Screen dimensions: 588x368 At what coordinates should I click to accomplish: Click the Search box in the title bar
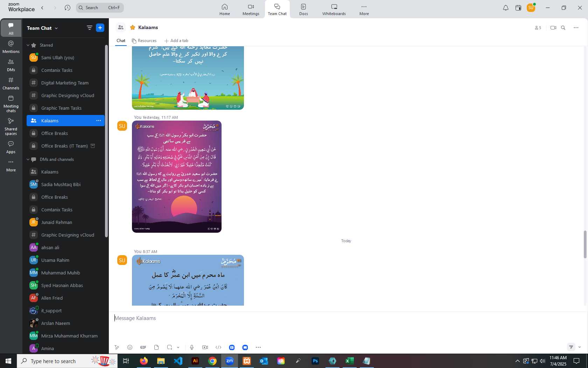click(100, 8)
